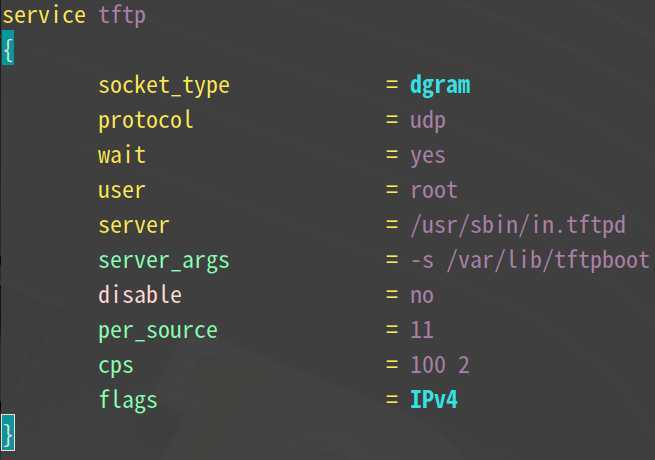Click the cps value 100 2
Viewport: 655px width, 460px height.
coord(440,365)
